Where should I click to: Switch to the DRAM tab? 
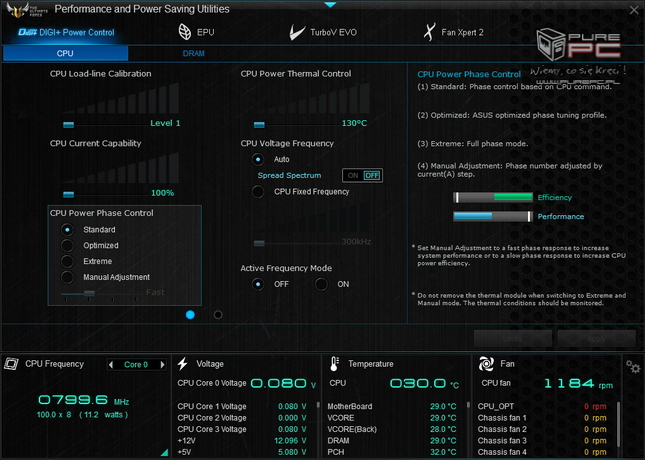[193, 53]
